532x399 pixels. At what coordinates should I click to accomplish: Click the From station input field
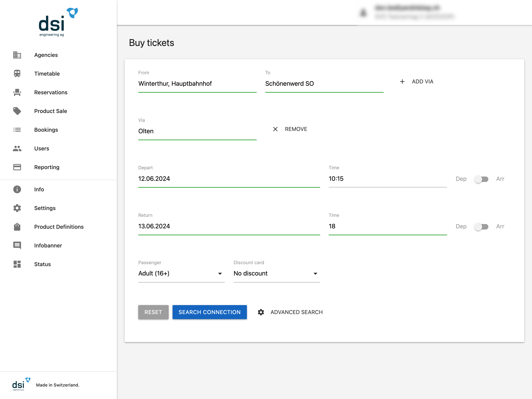(197, 84)
